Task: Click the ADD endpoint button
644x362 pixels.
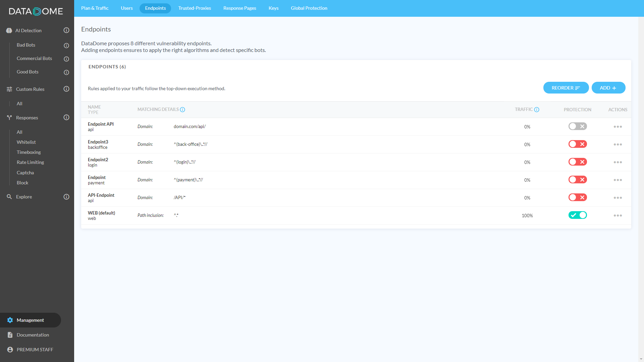Action: [x=608, y=88]
